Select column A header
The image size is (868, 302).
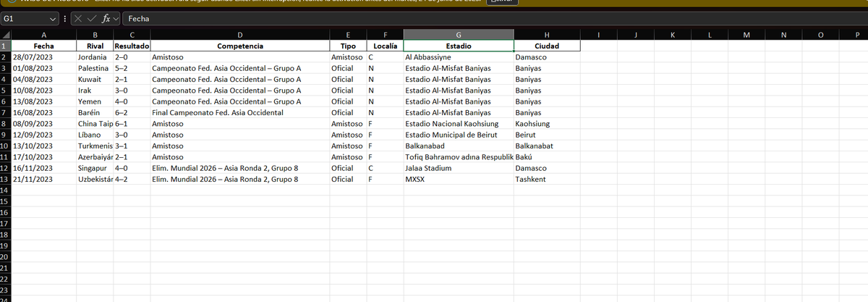[x=43, y=35]
